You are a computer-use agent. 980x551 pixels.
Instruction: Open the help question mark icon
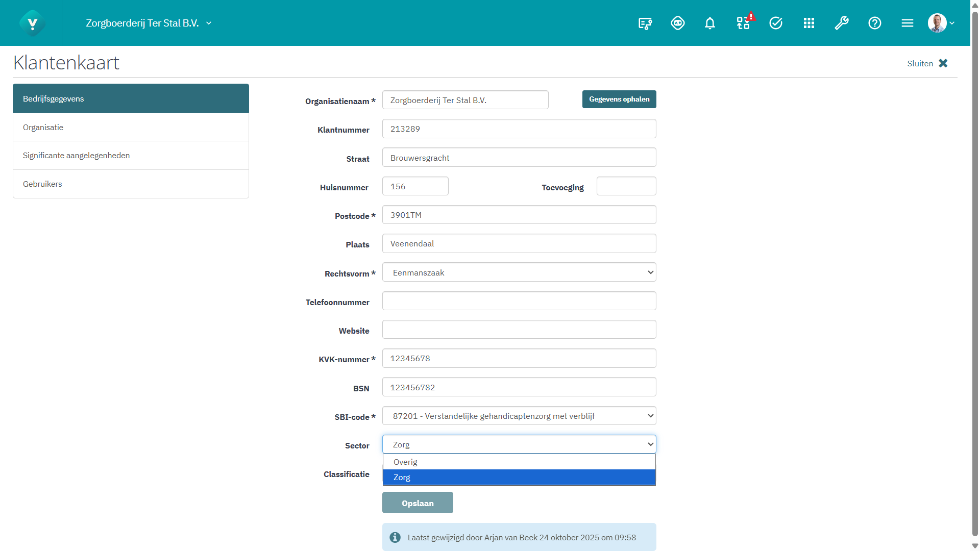(874, 23)
